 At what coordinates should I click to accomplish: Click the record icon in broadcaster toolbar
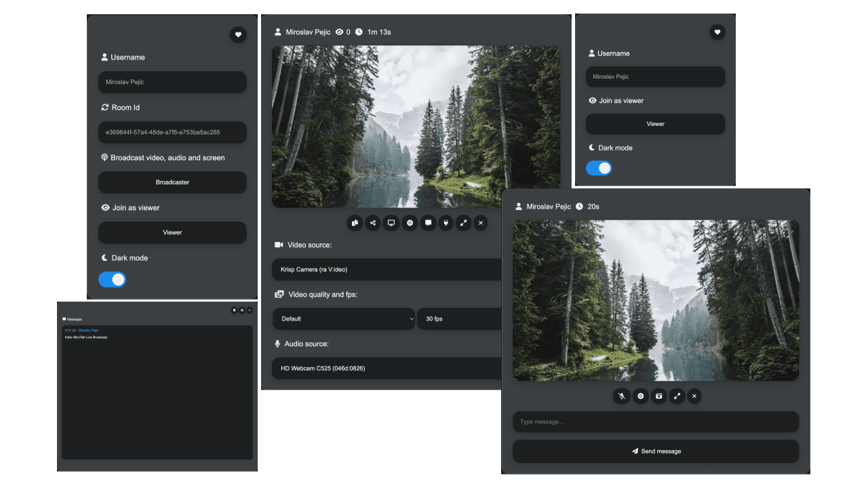410,223
